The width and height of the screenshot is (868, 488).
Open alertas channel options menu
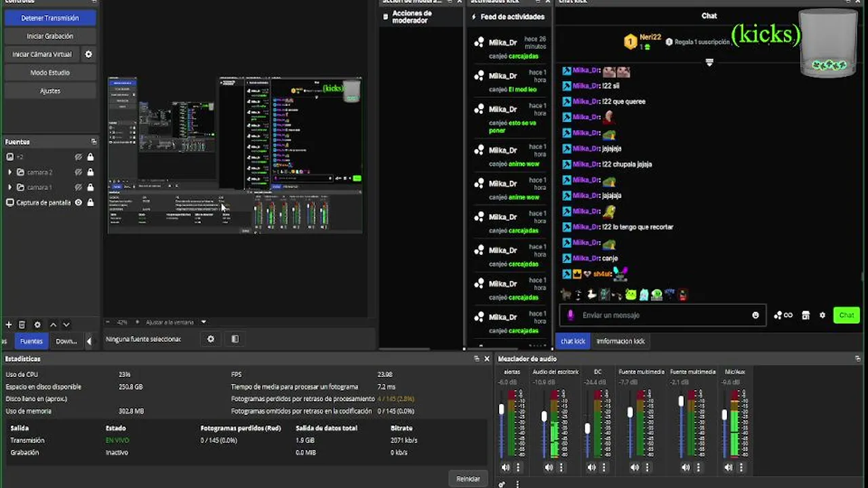pos(518,467)
